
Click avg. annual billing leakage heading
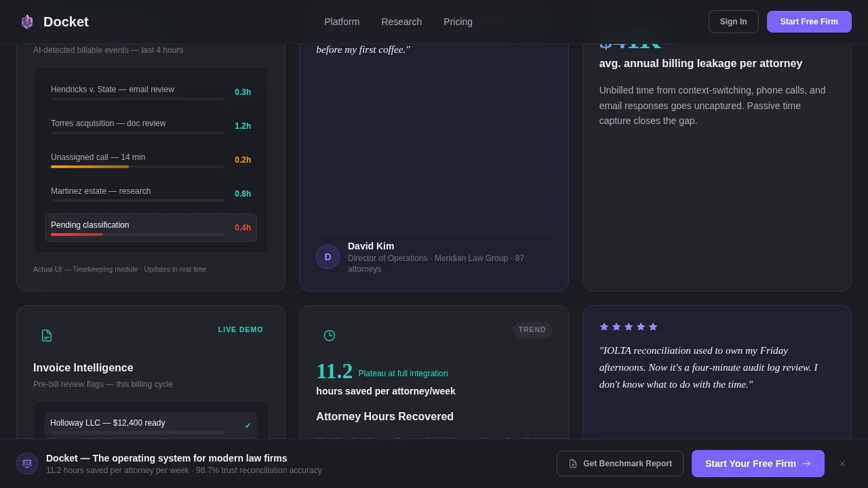point(701,63)
